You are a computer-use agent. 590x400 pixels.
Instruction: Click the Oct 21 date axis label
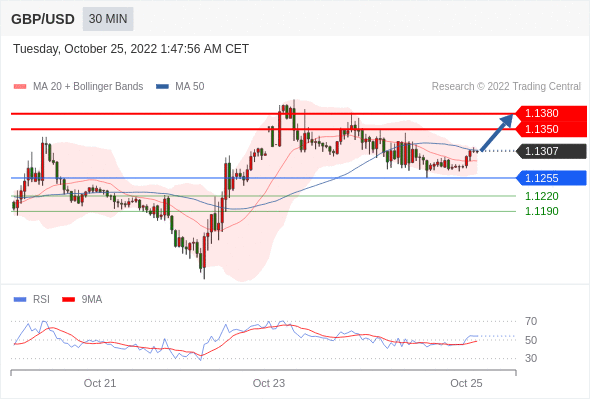[x=100, y=383]
